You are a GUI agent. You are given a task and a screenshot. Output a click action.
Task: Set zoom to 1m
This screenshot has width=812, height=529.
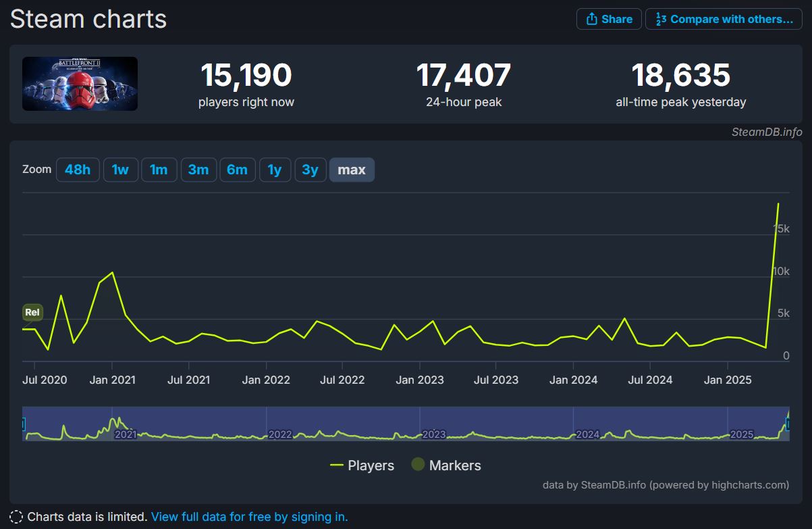(159, 170)
